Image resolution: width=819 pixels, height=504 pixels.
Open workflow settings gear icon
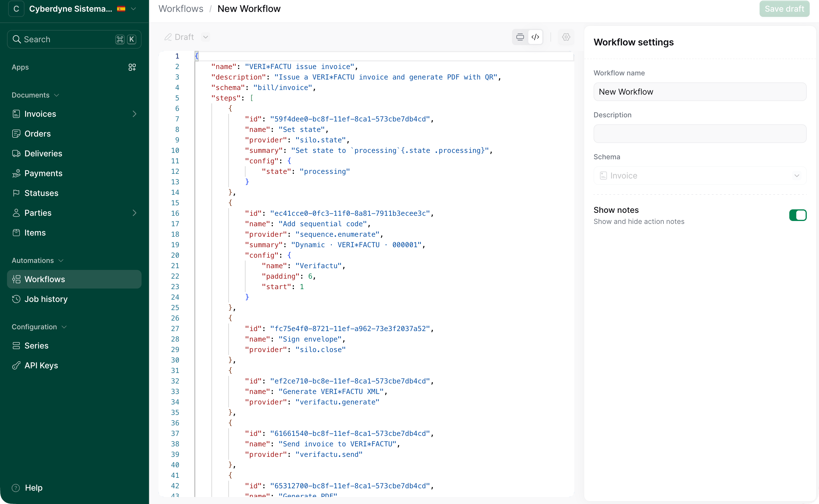click(566, 37)
